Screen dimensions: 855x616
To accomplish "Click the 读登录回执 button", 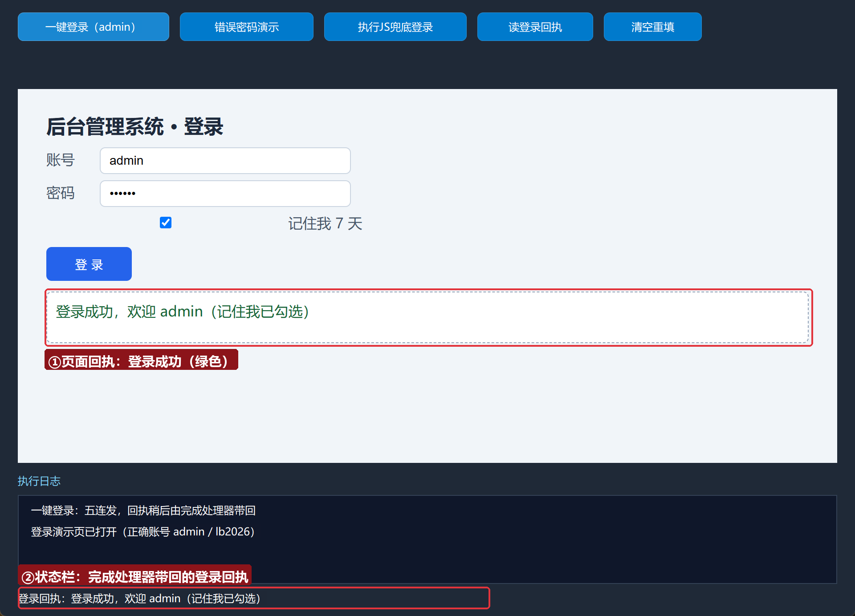I will [535, 27].
